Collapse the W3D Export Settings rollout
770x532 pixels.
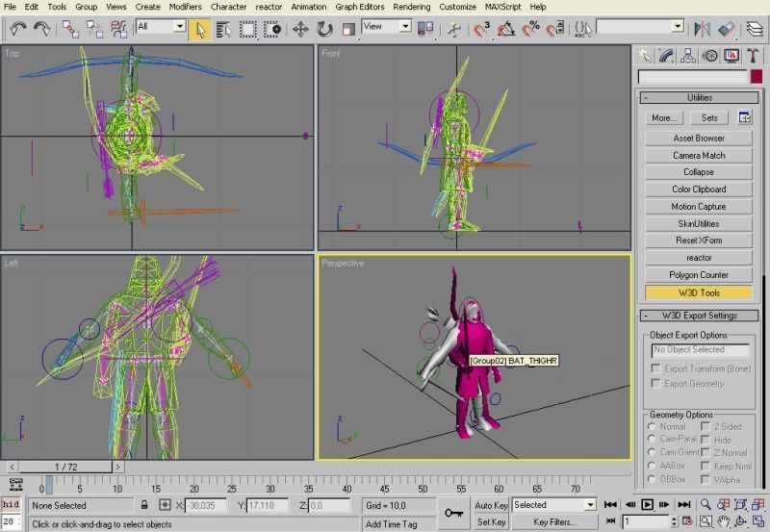click(x=700, y=316)
